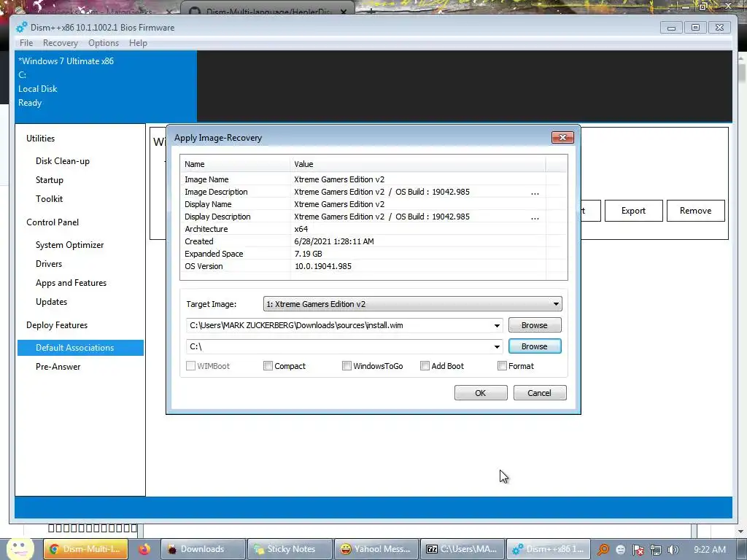Expand Display Description ellipsis button
This screenshot has width=747, height=560.
[535, 217]
